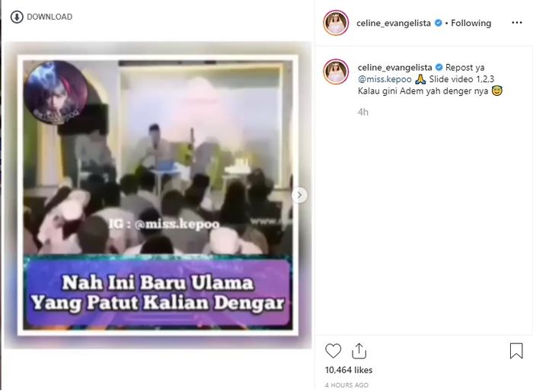The height and width of the screenshot is (392, 533).
Task: Open the @miss.kepoo mention link
Action: point(385,79)
